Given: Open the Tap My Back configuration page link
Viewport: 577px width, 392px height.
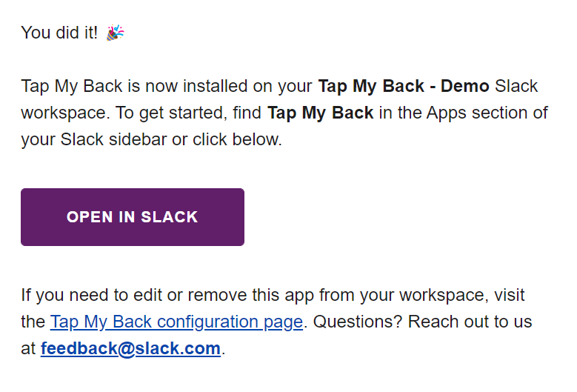Looking at the screenshot, I should tap(176, 322).
